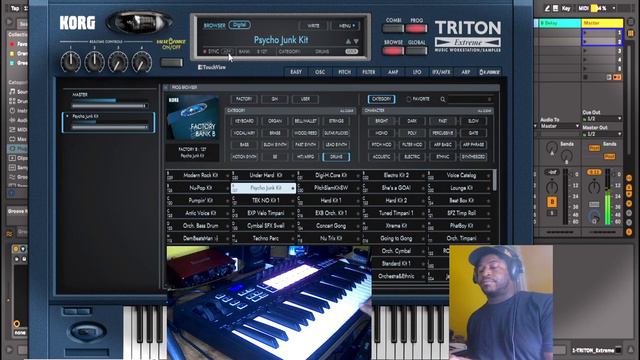The width and height of the screenshot is (640, 360).
Task: Click the Psycho Junk Kit volume slider in the left panel
Action: click(x=109, y=127)
